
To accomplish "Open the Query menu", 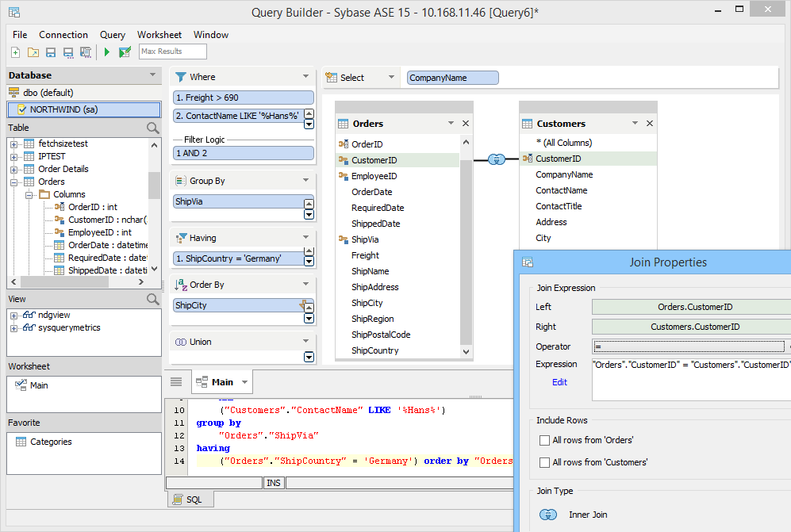I will click(x=113, y=35).
